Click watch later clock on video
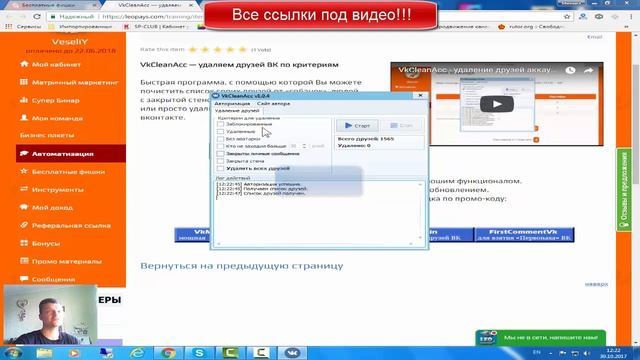The height and width of the screenshot is (360, 640). click(x=570, y=70)
